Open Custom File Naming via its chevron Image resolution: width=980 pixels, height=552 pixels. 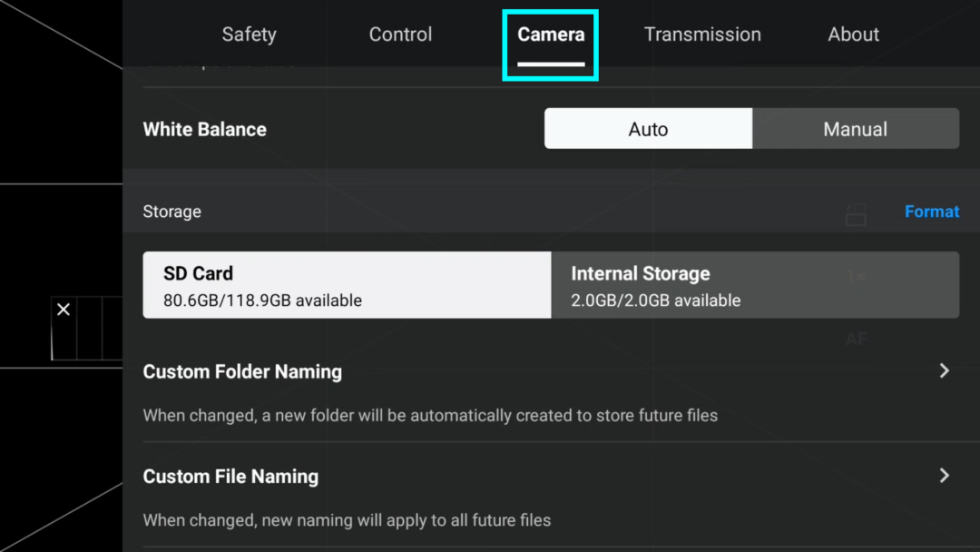(x=943, y=476)
